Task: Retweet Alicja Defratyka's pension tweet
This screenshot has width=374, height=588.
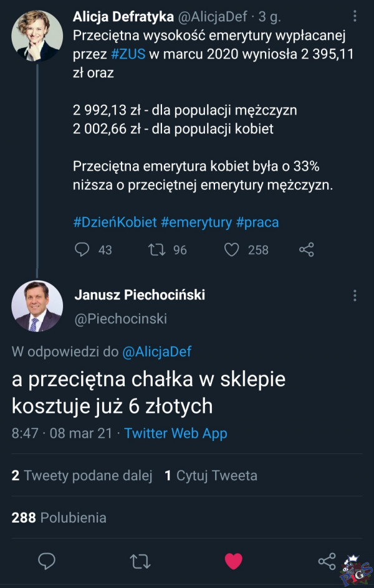Action: pyautogui.click(x=156, y=250)
